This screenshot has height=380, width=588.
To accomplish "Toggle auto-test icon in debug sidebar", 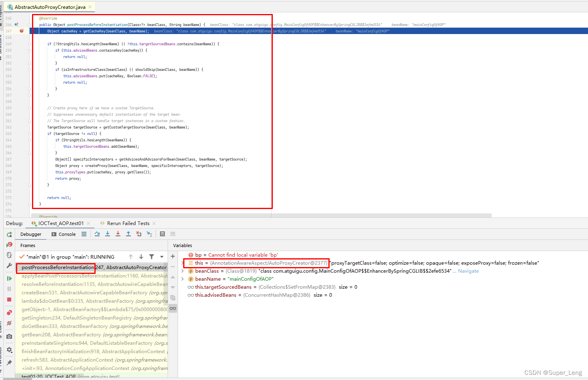I will click(x=9, y=255).
